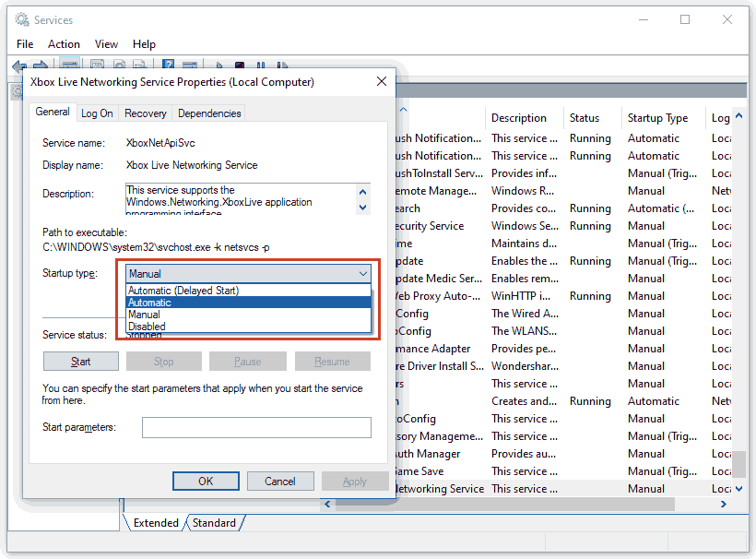The width and height of the screenshot is (756, 559).
Task: Click the Description column header
Action: (524, 118)
